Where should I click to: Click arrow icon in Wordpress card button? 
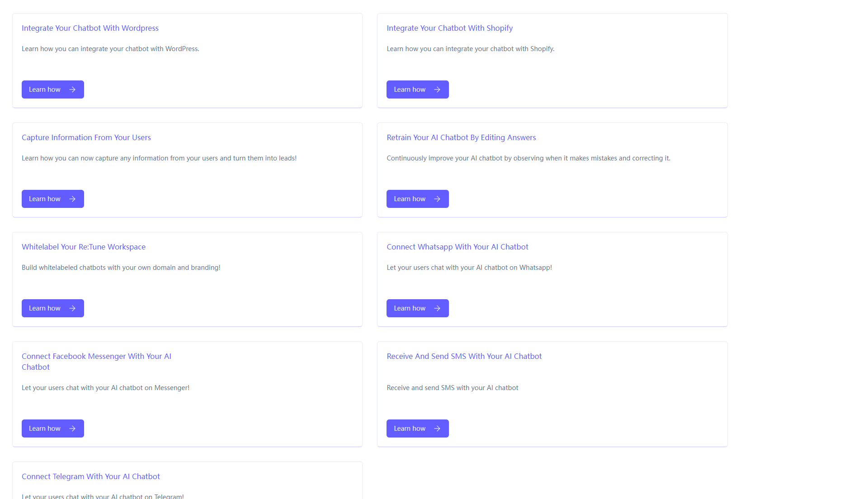(72, 89)
